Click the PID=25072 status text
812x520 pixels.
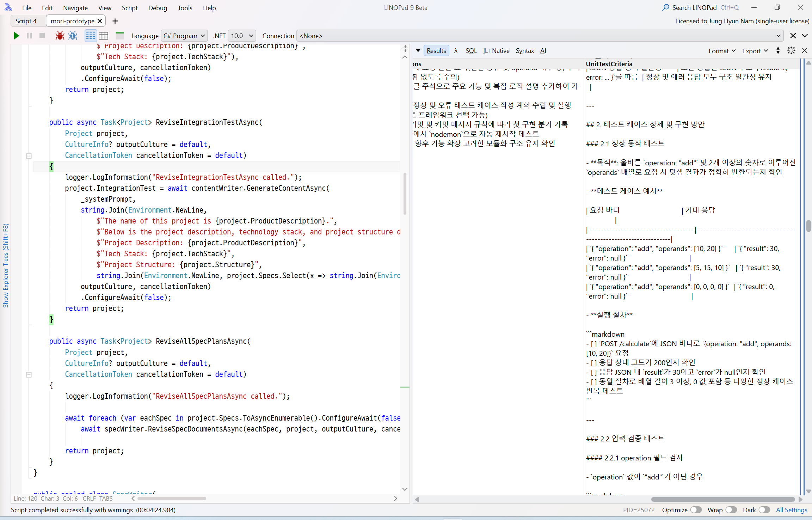(x=639, y=510)
